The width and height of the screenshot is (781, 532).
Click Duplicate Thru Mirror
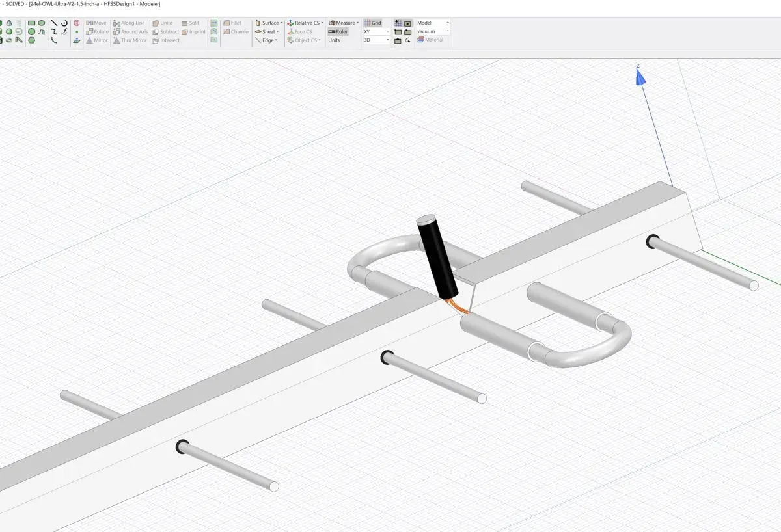point(130,40)
